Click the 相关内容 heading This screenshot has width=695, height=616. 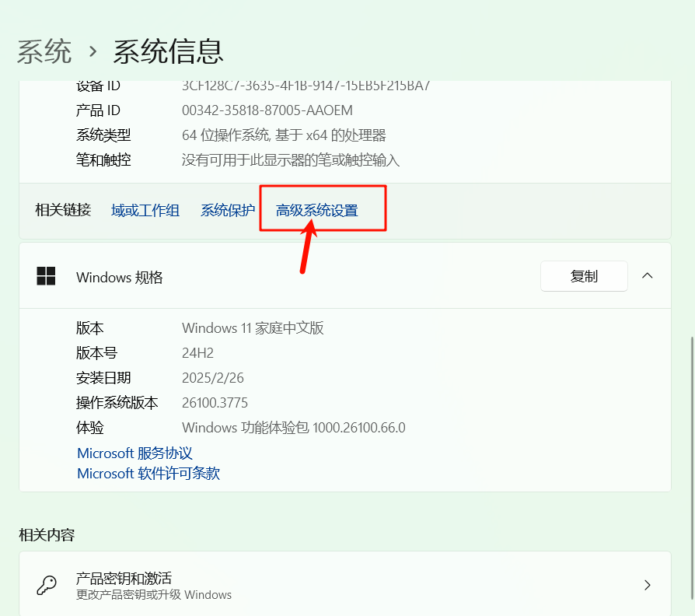47,535
